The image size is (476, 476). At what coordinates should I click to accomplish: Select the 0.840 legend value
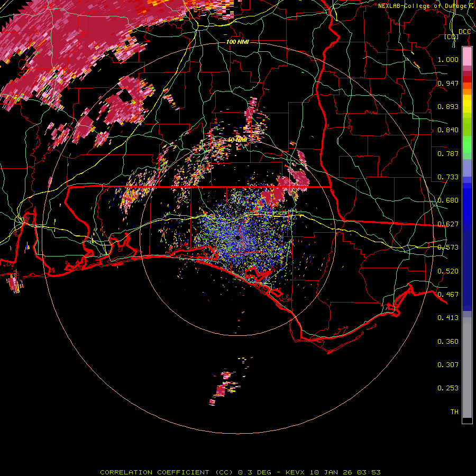click(x=448, y=130)
